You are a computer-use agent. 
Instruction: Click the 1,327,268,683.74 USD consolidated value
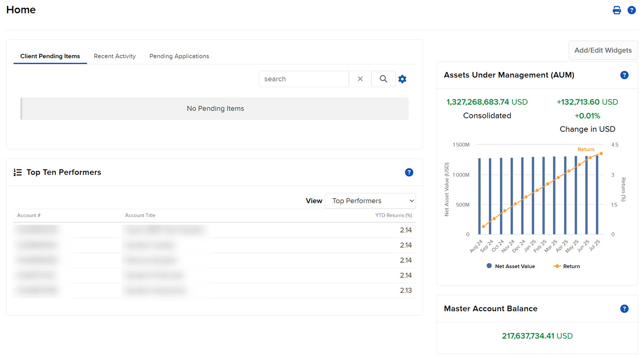coord(487,102)
